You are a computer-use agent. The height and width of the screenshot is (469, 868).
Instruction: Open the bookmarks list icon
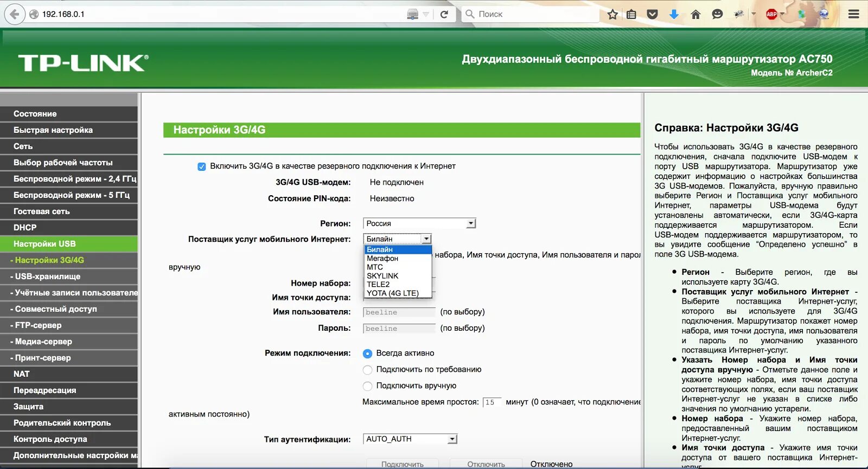[631, 14]
